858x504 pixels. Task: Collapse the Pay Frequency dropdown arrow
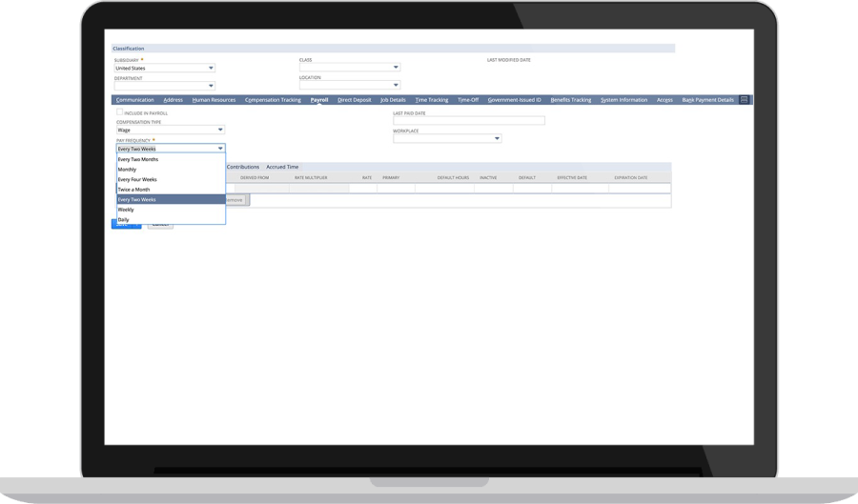[x=220, y=148]
